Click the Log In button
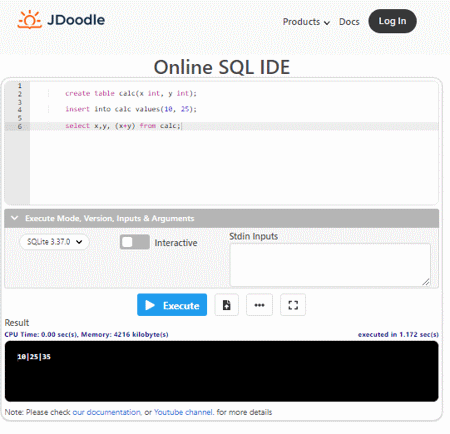450x434 pixels. click(392, 21)
